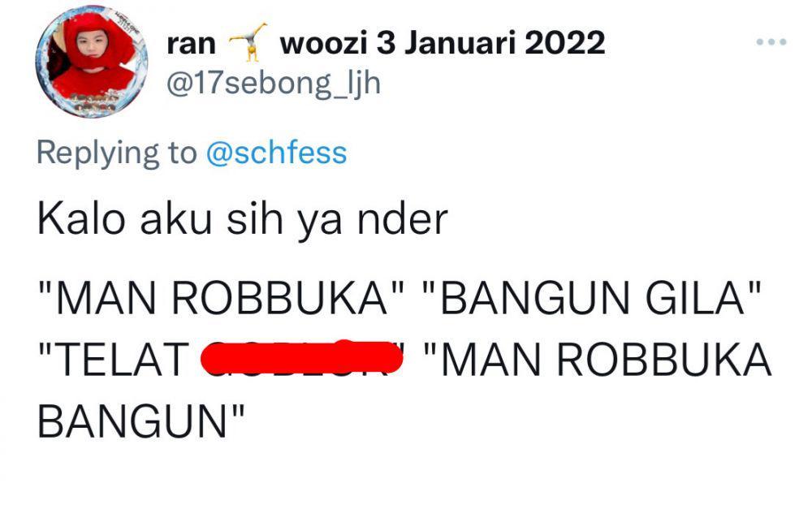Click the red censor bar over the text
Image resolution: width=812 pixels, height=505 pixels.
pyautogui.click(x=301, y=357)
